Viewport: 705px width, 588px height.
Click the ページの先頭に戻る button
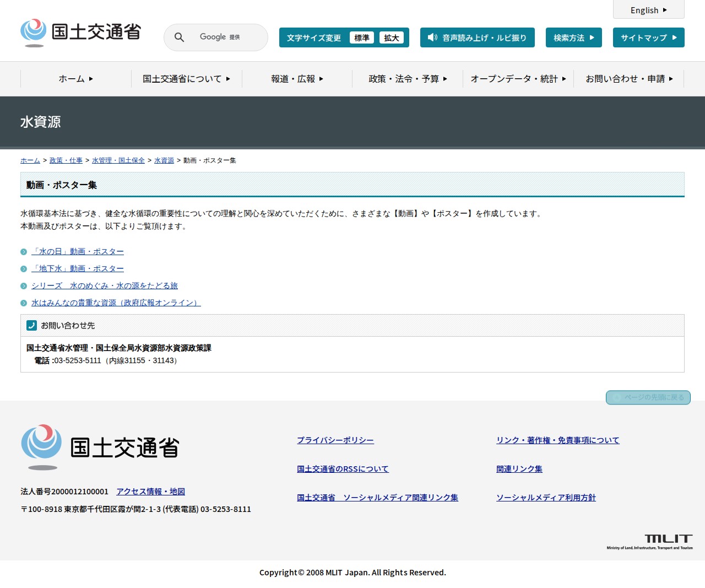point(648,397)
